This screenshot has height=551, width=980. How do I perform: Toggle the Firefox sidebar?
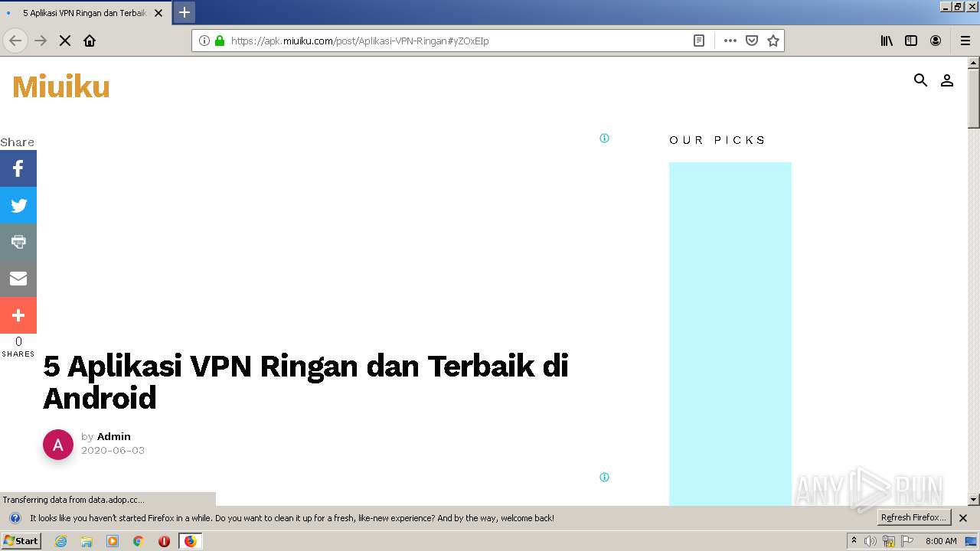(911, 41)
